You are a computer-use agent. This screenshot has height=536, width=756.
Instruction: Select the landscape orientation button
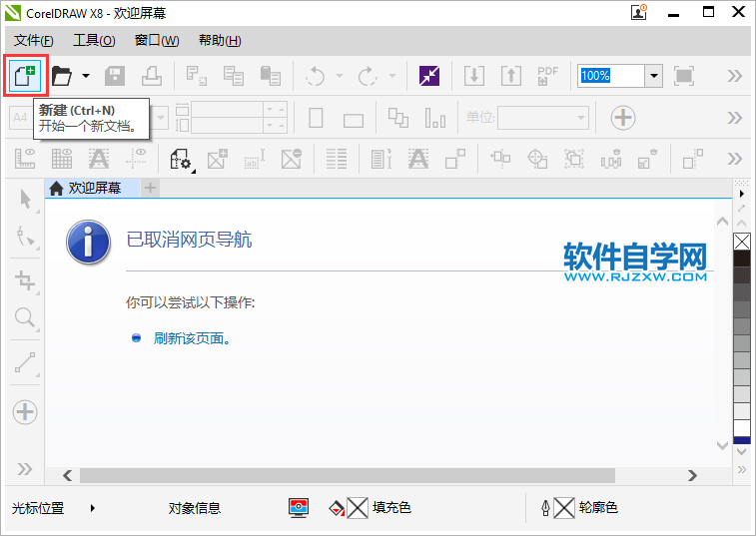click(354, 120)
